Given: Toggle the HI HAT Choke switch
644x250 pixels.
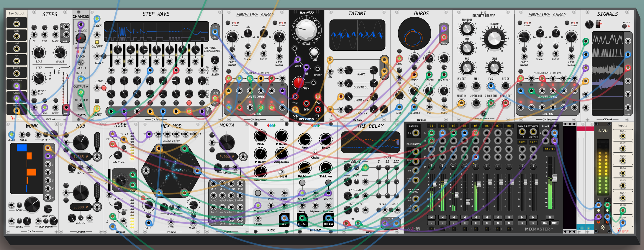Looking at the screenshot, I should tap(315, 152).
